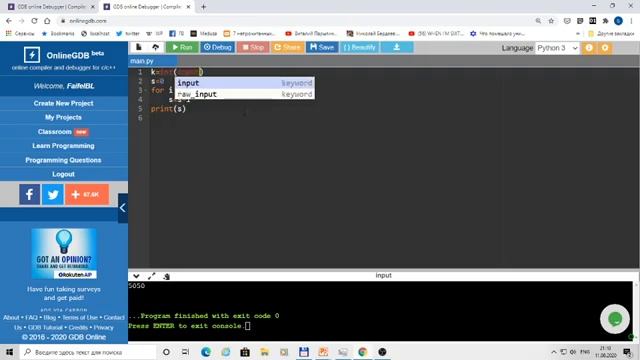Click the orange Share button
Image resolution: width=640 pixels, height=360 pixels.
pos(287,47)
